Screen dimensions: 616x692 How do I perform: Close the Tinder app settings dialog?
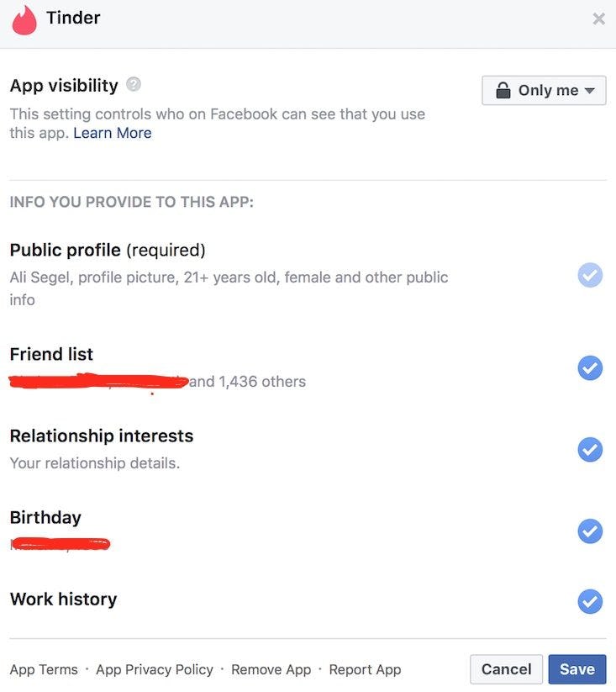tap(598, 18)
